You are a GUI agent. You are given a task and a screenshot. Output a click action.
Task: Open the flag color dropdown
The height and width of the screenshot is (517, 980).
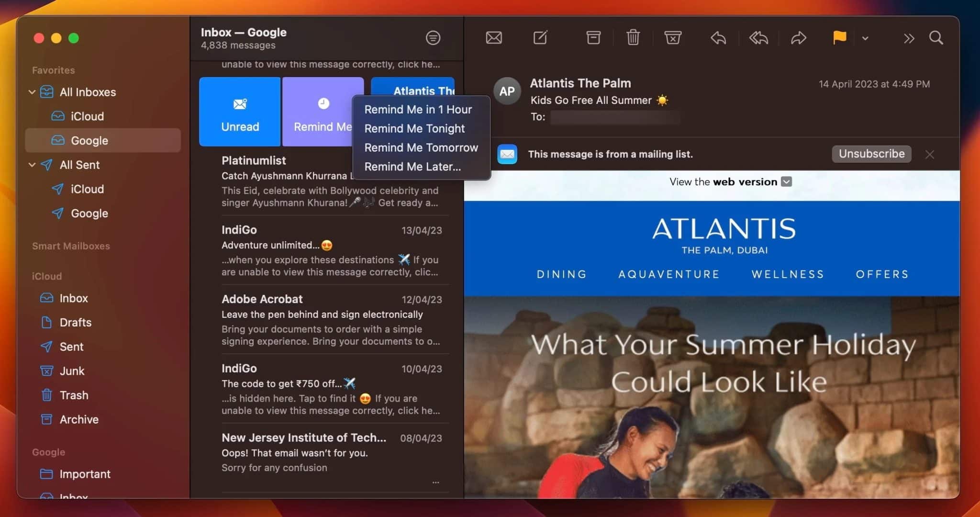click(x=864, y=38)
